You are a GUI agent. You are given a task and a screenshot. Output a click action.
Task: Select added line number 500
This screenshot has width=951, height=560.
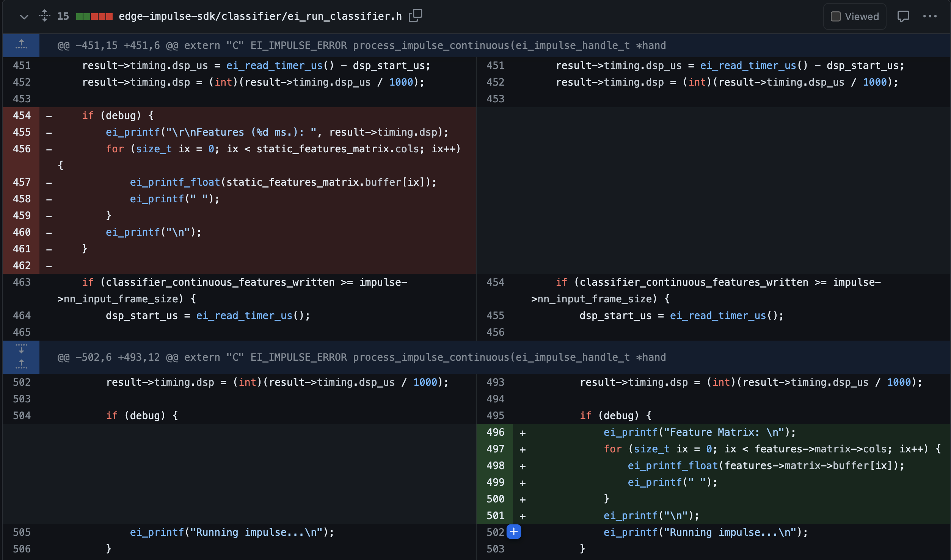[x=495, y=499]
